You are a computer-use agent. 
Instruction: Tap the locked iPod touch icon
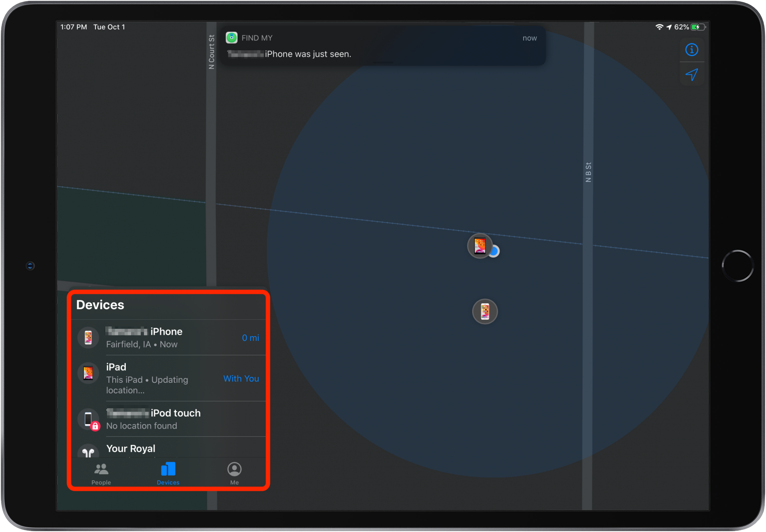tap(89, 419)
